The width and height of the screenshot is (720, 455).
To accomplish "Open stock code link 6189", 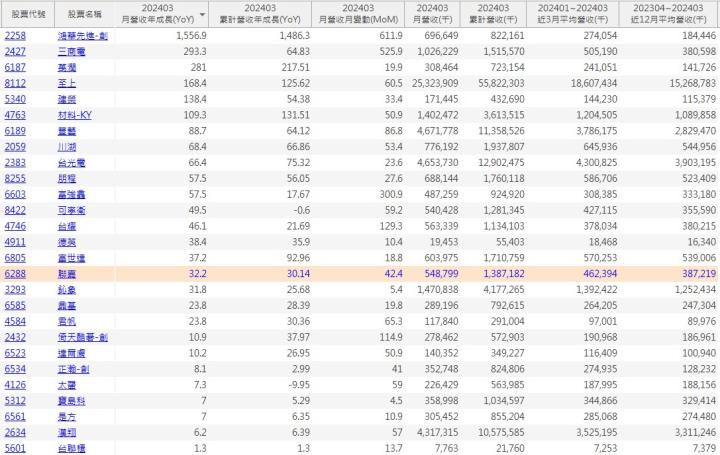I will pos(15,131).
